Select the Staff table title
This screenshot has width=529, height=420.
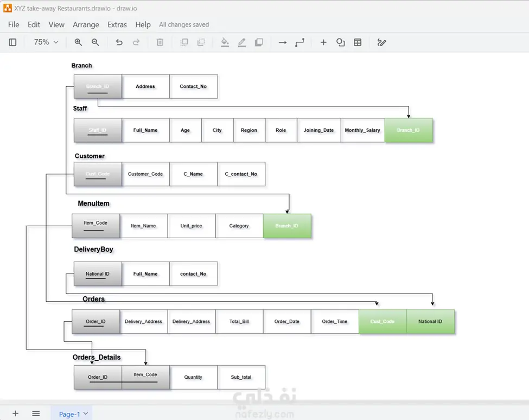(x=80, y=109)
